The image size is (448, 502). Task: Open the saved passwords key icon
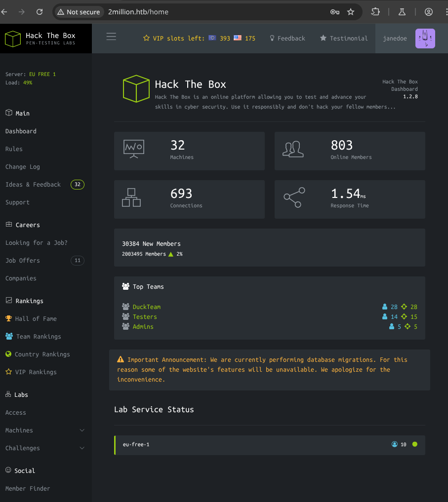[335, 12]
